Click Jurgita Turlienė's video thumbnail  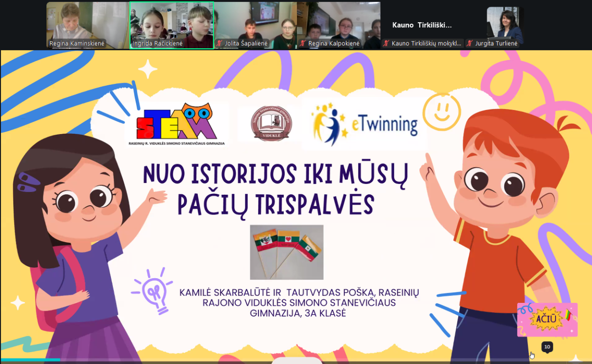pyautogui.click(x=505, y=22)
